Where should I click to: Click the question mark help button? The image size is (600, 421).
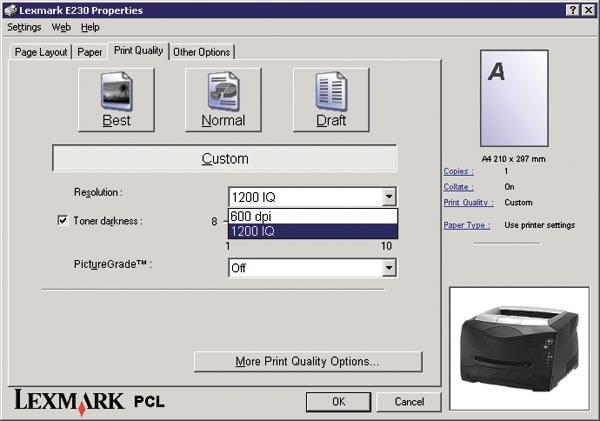click(572, 10)
